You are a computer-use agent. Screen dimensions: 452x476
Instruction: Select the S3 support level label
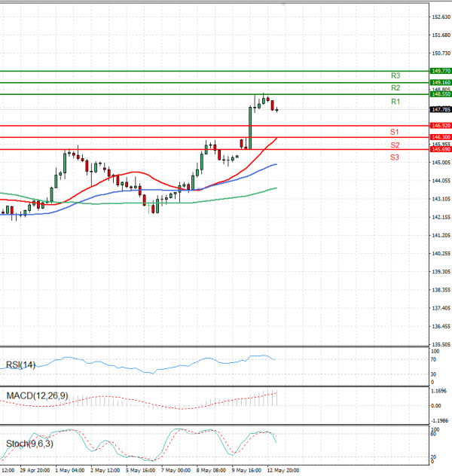click(395, 157)
